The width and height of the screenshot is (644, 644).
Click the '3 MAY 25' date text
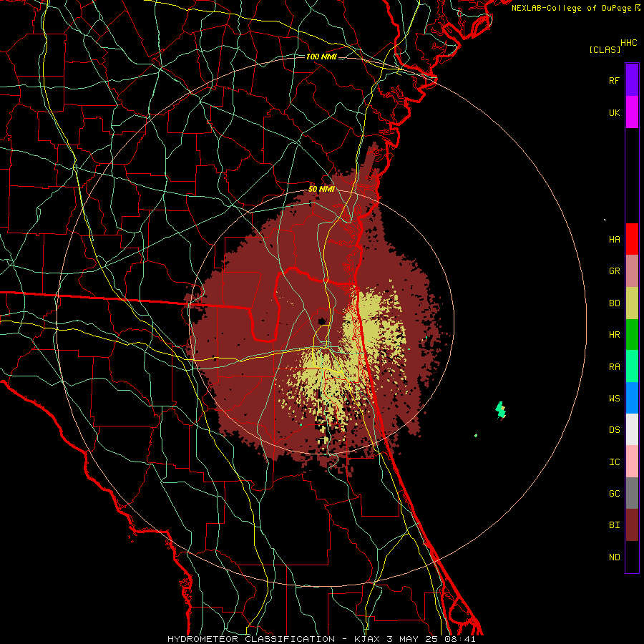pyautogui.click(x=412, y=639)
